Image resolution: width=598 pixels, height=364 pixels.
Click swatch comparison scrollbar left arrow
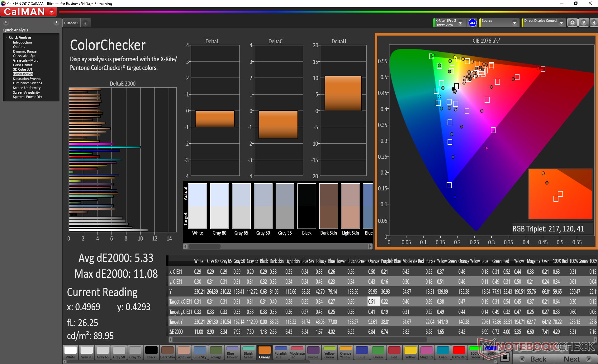(x=185, y=246)
